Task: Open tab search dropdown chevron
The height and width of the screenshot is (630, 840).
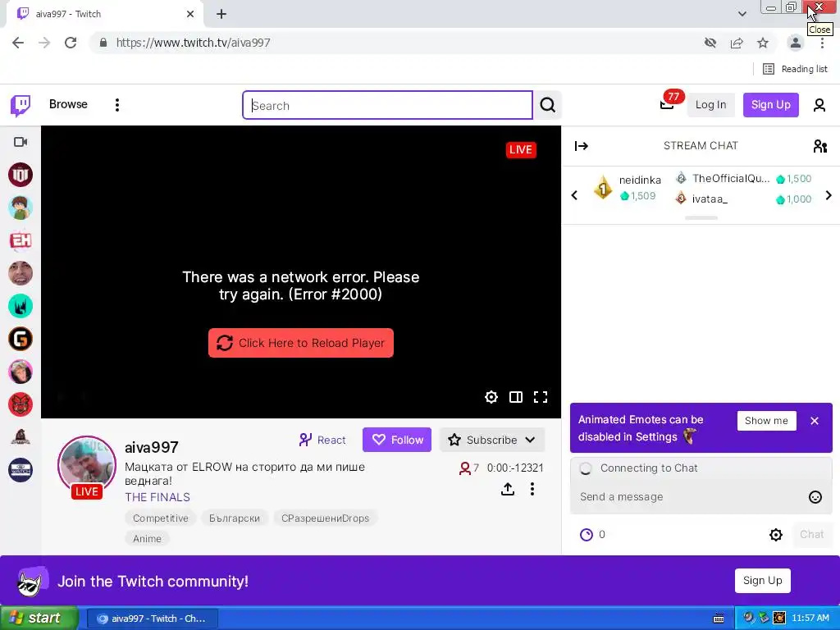Action: click(x=742, y=14)
